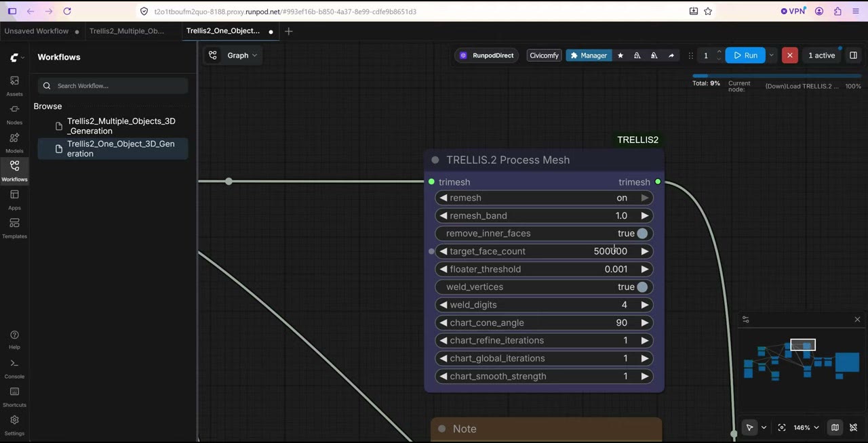Toggle weld_vertices switch
868x443 pixels.
click(x=642, y=287)
